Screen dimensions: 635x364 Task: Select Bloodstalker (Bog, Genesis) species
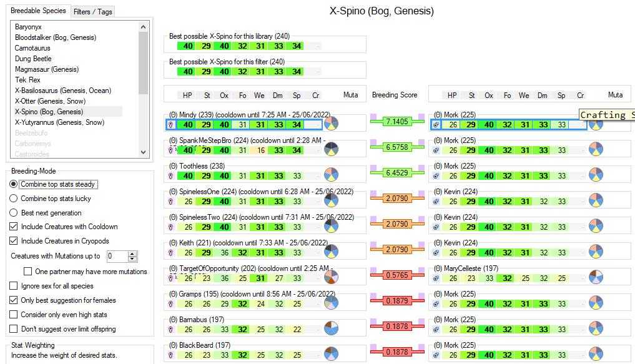point(56,37)
